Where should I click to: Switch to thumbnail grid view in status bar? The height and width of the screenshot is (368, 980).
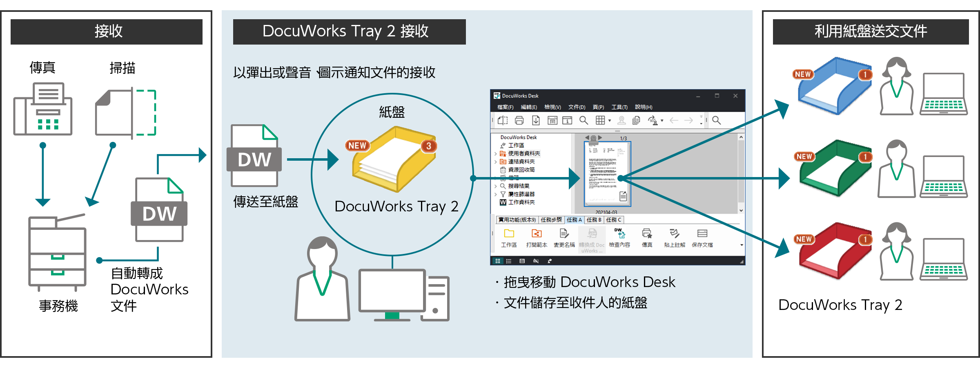(497, 261)
